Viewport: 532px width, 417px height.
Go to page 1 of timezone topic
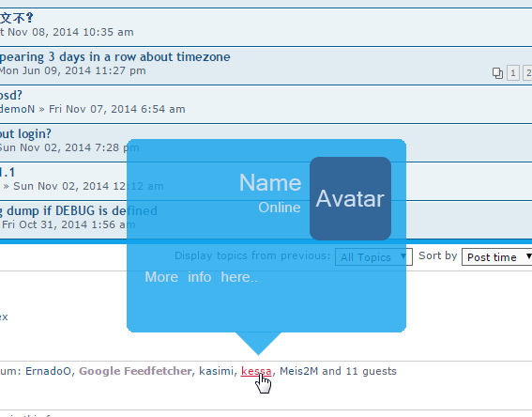pyautogui.click(x=513, y=73)
